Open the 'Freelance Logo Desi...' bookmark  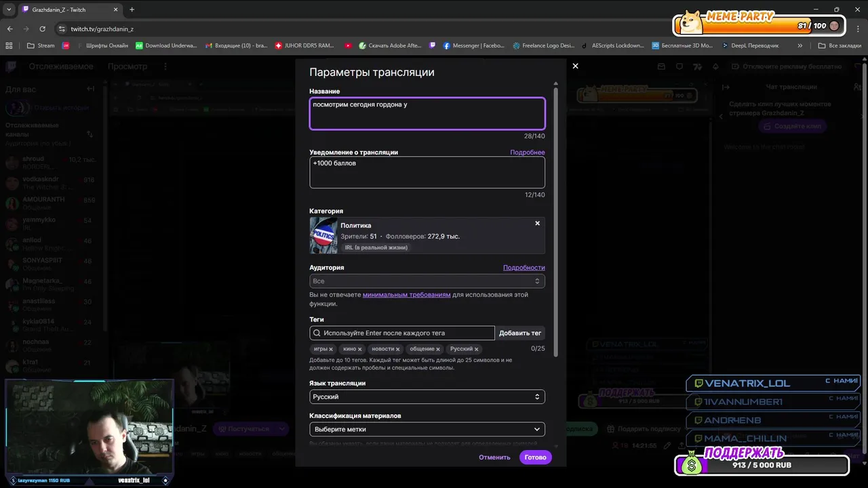pyautogui.click(x=544, y=45)
